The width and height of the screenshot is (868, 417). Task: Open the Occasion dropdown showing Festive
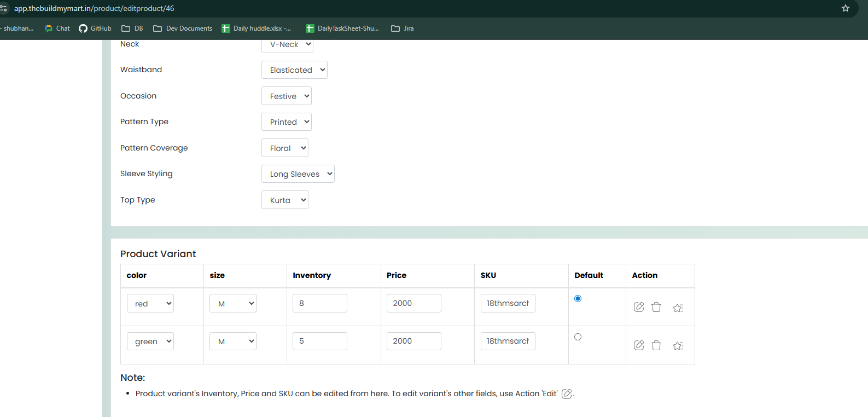click(287, 96)
